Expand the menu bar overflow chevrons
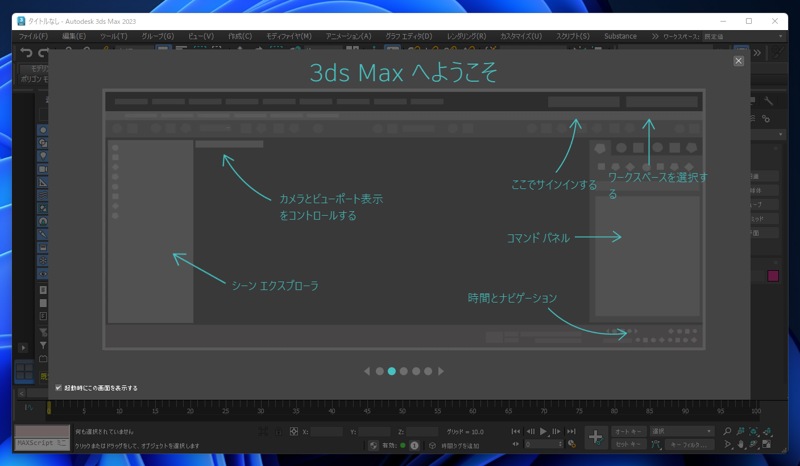This screenshot has width=800, height=466. tap(655, 36)
